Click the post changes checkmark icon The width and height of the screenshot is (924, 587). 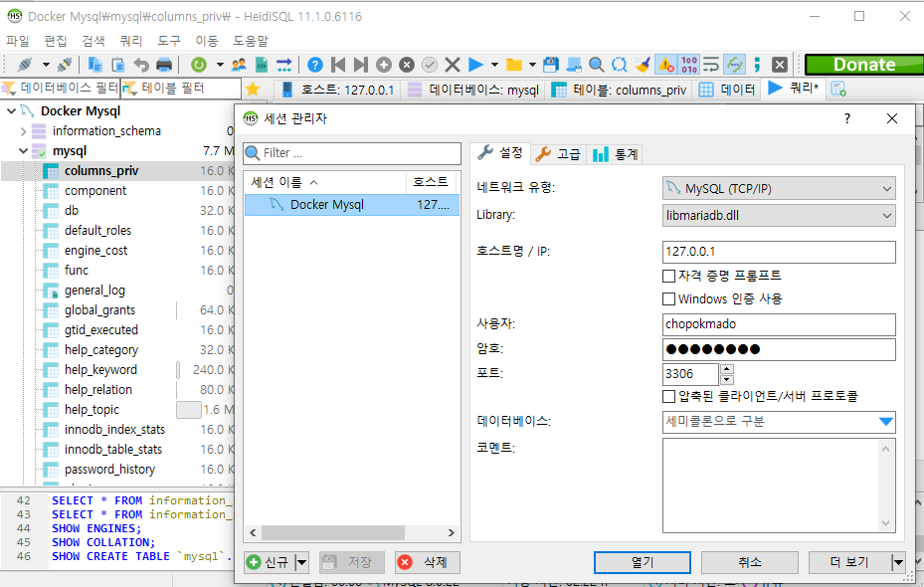(x=430, y=65)
